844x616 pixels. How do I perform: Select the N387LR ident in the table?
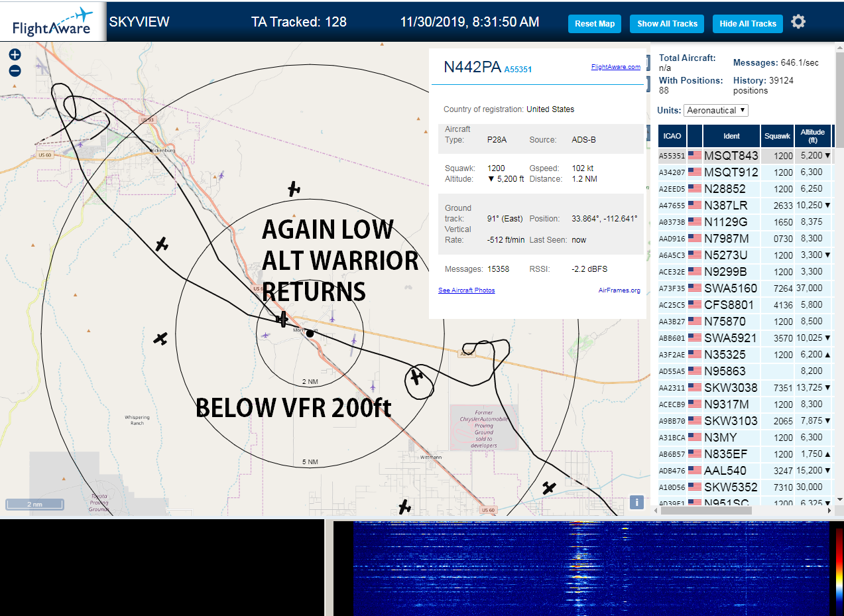(x=725, y=206)
